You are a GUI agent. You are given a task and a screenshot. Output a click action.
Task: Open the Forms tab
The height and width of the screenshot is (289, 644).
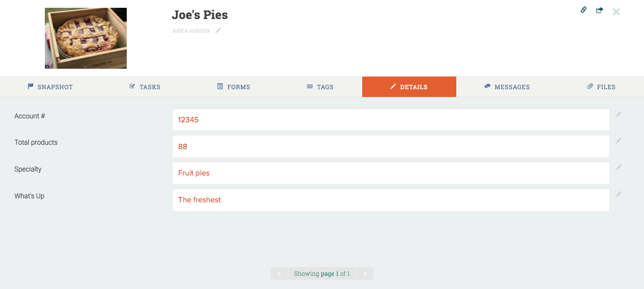click(x=234, y=87)
